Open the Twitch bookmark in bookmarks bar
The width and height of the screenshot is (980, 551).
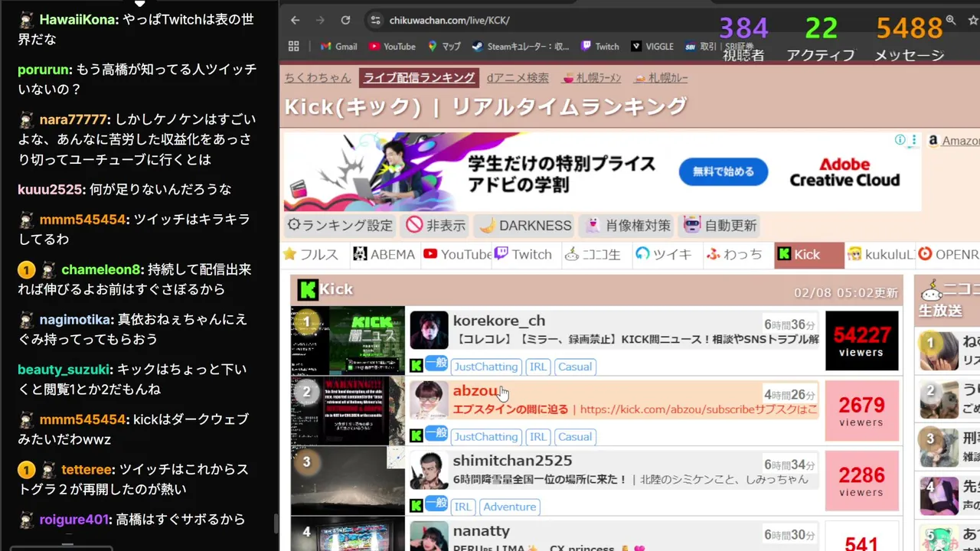(x=600, y=46)
